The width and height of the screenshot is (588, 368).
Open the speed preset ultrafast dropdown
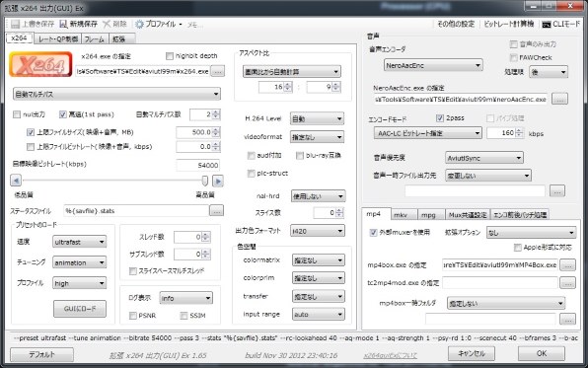pos(79,242)
